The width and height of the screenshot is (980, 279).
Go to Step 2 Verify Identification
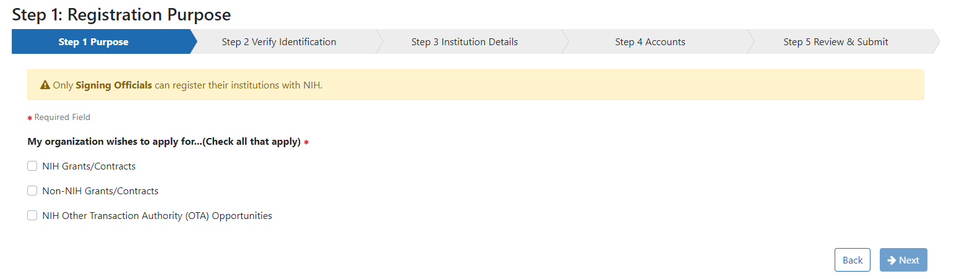(279, 42)
